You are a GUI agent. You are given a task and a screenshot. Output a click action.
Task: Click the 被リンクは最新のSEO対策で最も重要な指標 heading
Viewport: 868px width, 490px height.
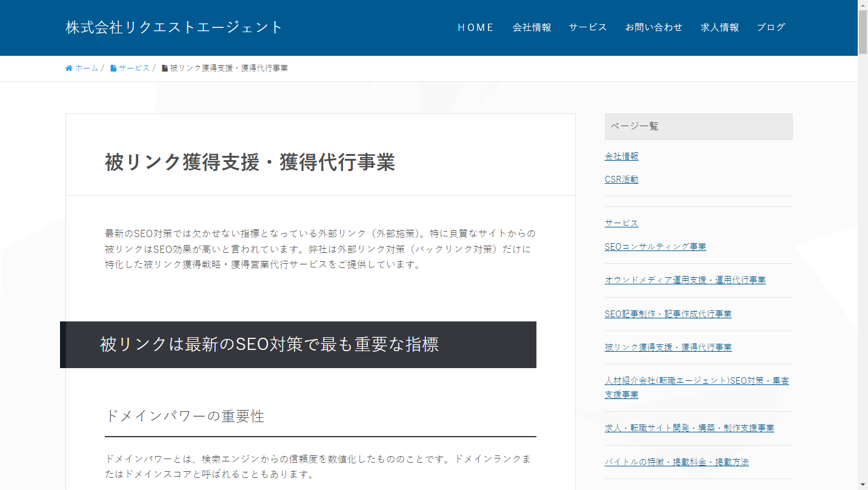pos(269,344)
